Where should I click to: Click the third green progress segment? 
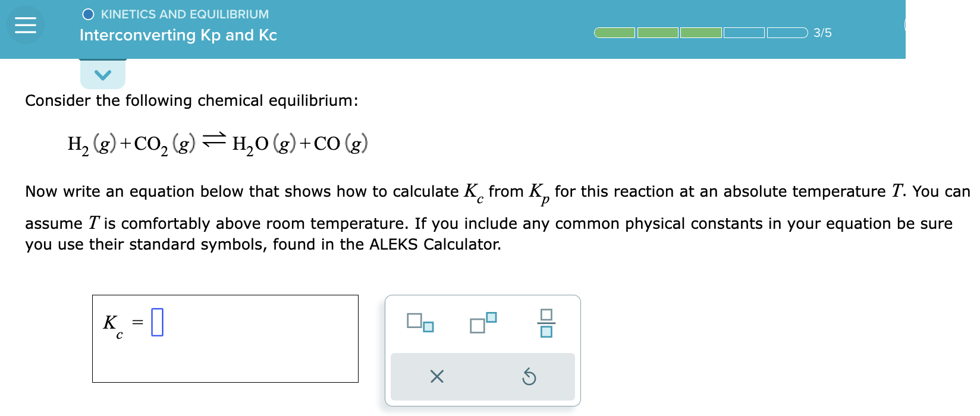click(701, 33)
